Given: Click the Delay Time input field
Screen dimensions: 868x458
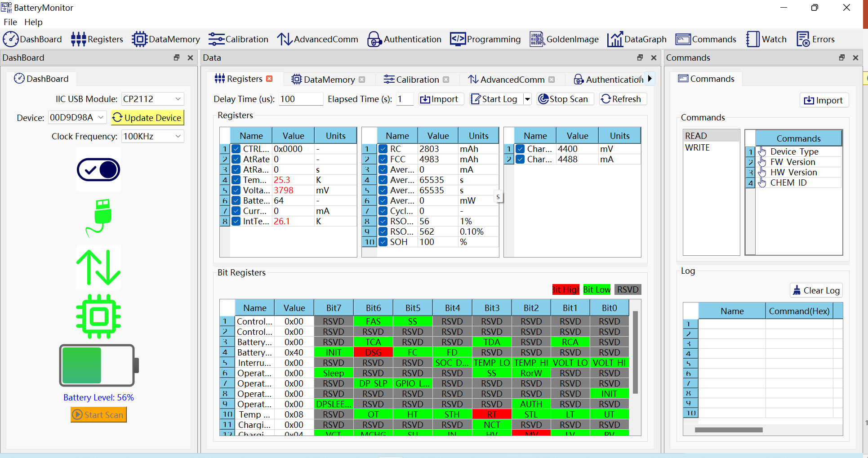Looking at the screenshot, I should point(300,99).
